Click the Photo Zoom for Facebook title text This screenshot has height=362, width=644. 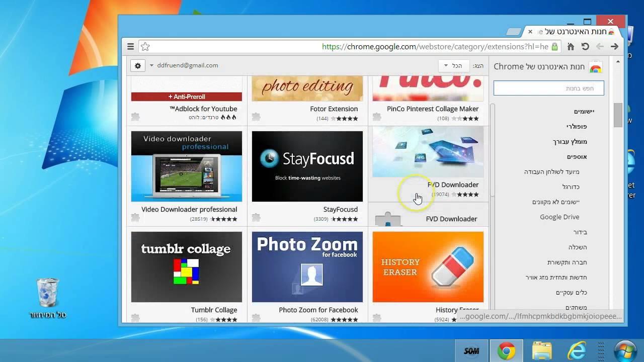tap(318, 310)
